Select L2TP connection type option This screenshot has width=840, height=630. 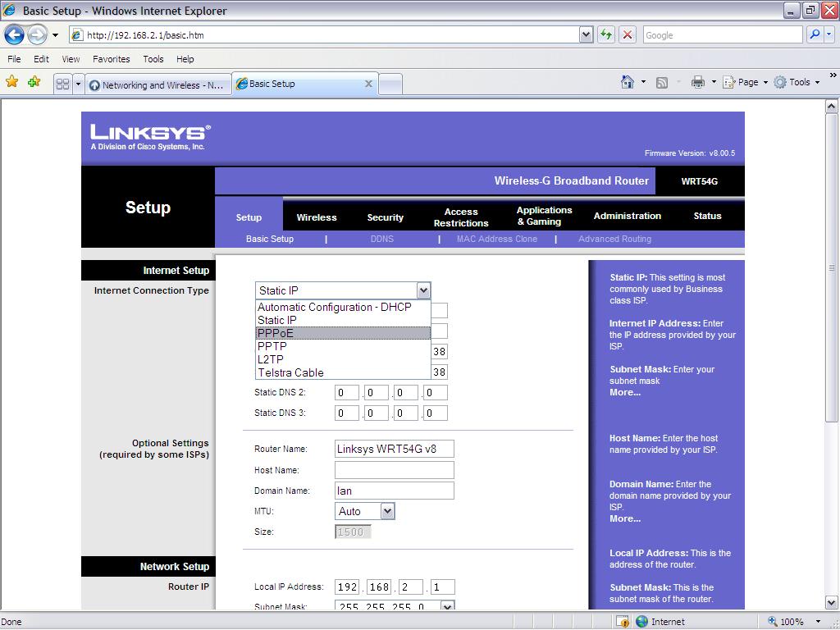(x=343, y=359)
